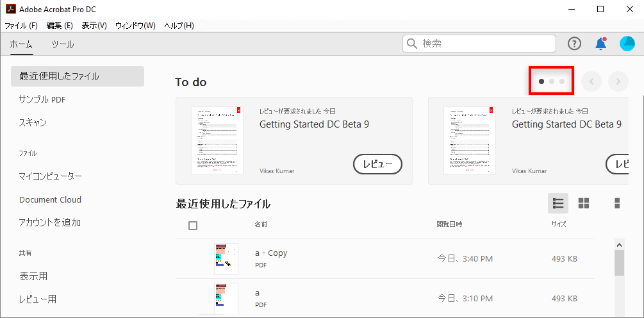Select the a - Copy file name
The height and width of the screenshot is (318, 644).
coord(271,253)
